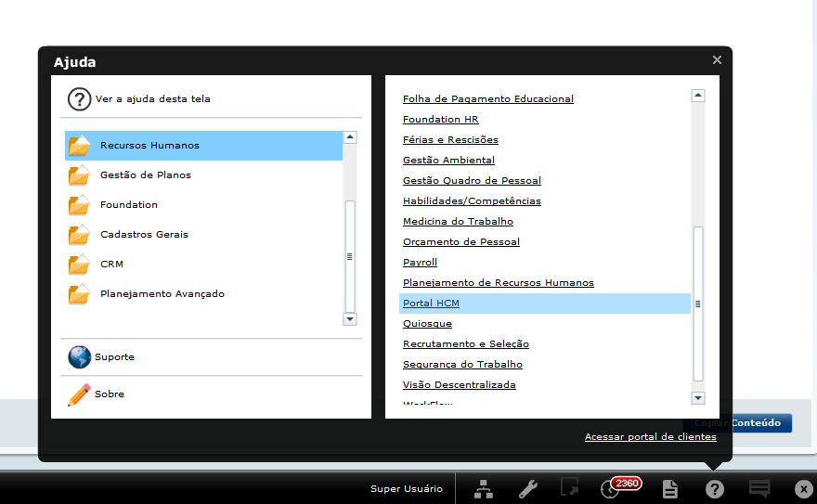Screen dimensions: 817x504
Task: Open the clock notifications icon showing 2360
Action: (x=620, y=486)
